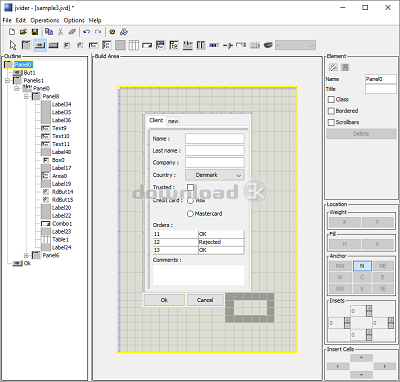
Task: Click the Name field containing Panel0
Action: tap(381, 79)
